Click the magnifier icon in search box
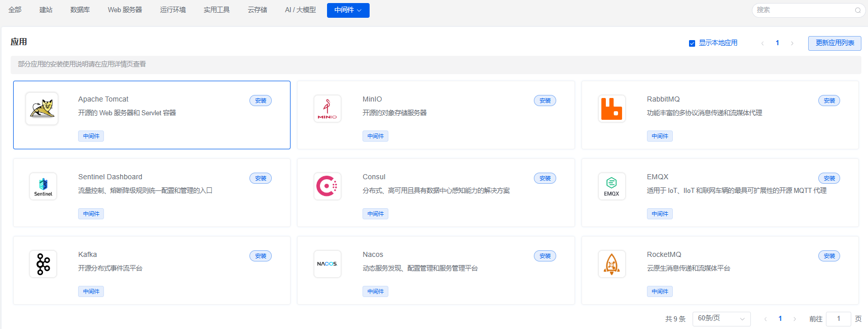Viewport: 868px width, 329px height. (858, 10)
